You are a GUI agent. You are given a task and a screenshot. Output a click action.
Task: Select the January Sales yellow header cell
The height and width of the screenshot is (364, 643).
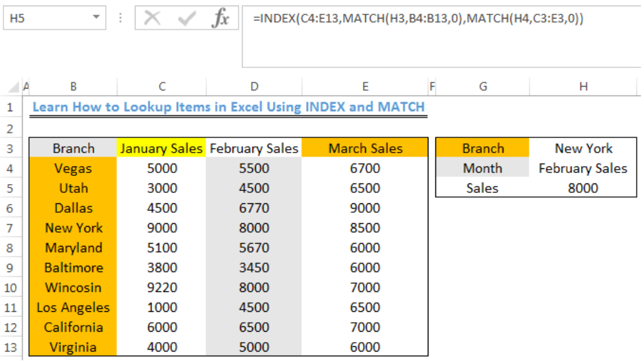(162, 148)
